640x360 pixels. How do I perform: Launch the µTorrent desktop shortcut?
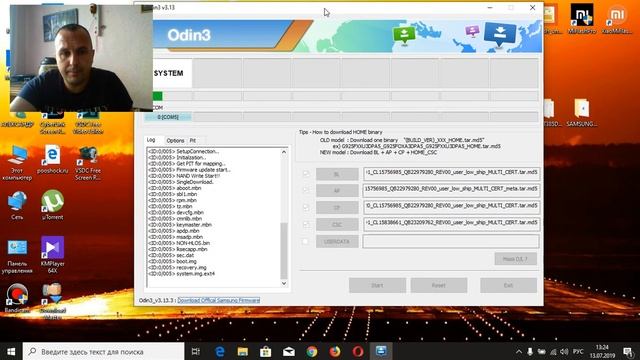(x=52, y=205)
